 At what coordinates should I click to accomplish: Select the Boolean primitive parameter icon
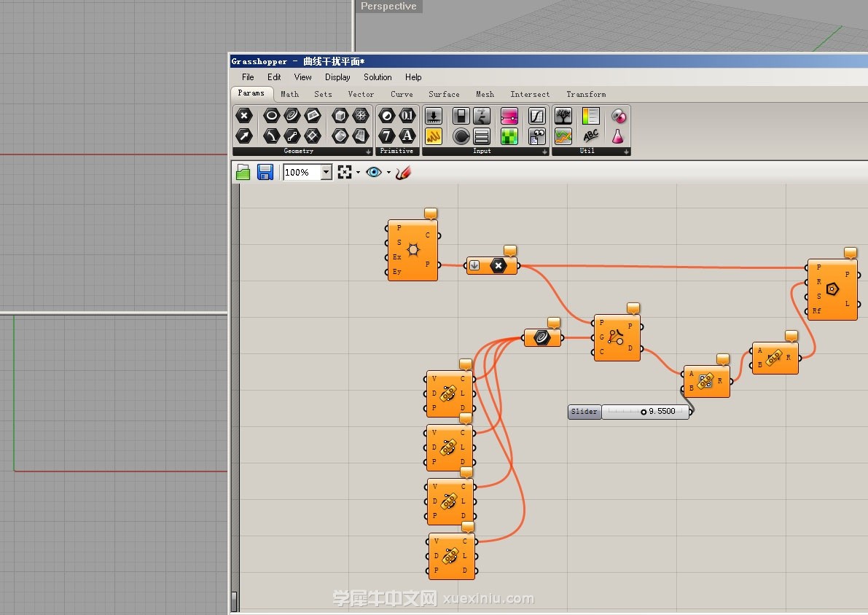[386, 116]
